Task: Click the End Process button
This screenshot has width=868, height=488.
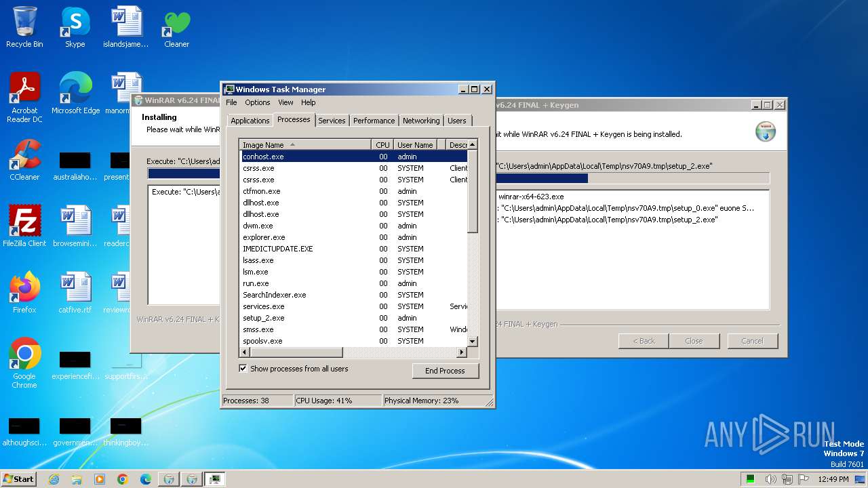Action: [x=445, y=371]
